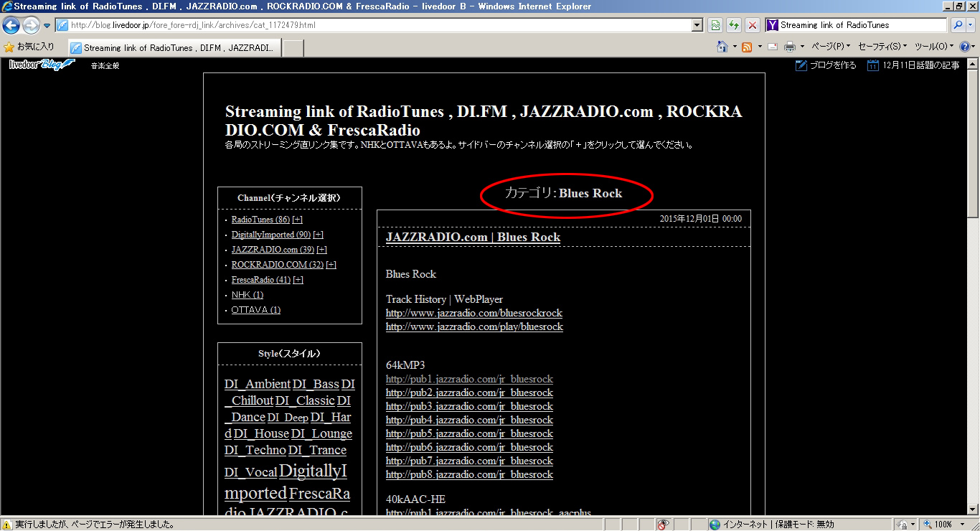
Task: Open the recent pages dropdown arrow
Action: pyautogui.click(x=47, y=26)
